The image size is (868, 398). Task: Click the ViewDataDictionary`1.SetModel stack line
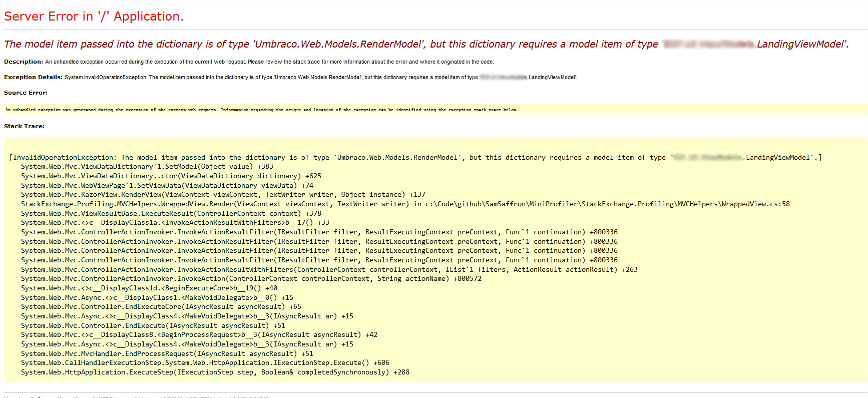(x=147, y=167)
